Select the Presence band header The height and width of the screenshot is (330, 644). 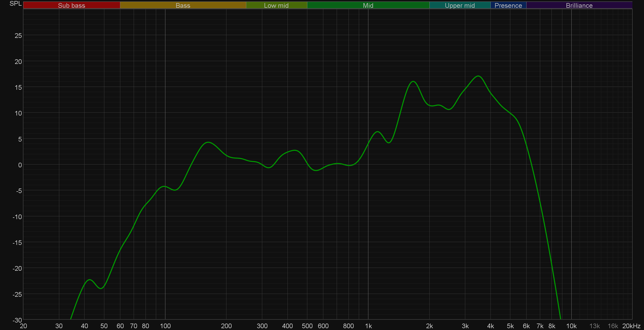coord(508,5)
